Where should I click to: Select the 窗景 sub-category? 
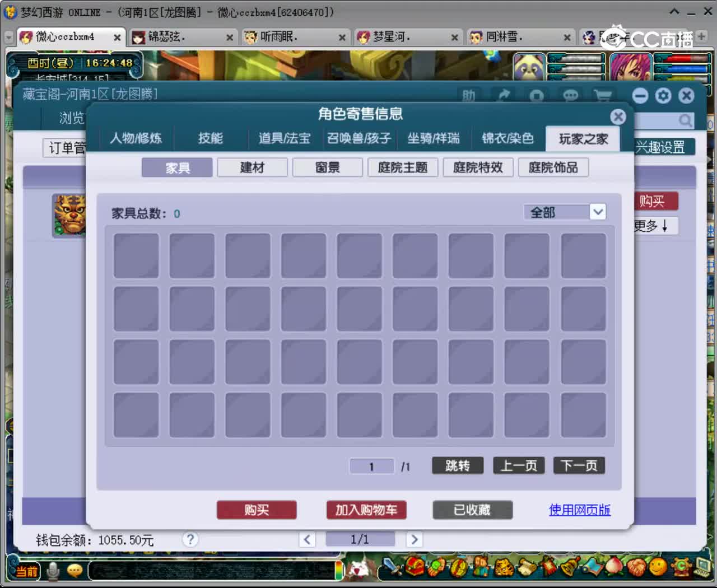point(328,167)
